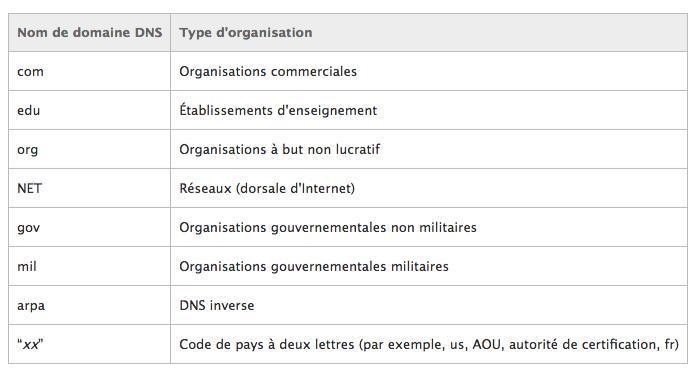Image resolution: width=696 pixels, height=376 pixels.
Task: Click the 'DNS inverse' description
Action: click(217, 305)
